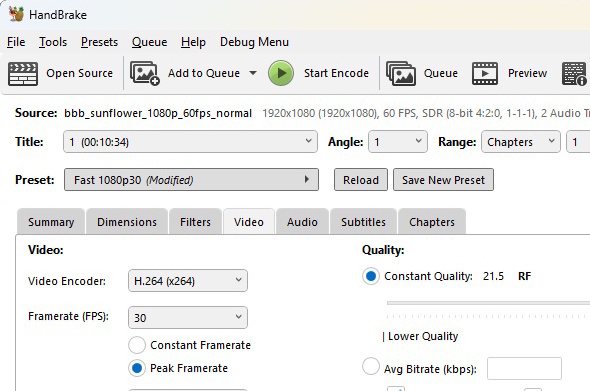Switch to the Chapters tab
Screen dimensions: 590x391
(432, 222)
